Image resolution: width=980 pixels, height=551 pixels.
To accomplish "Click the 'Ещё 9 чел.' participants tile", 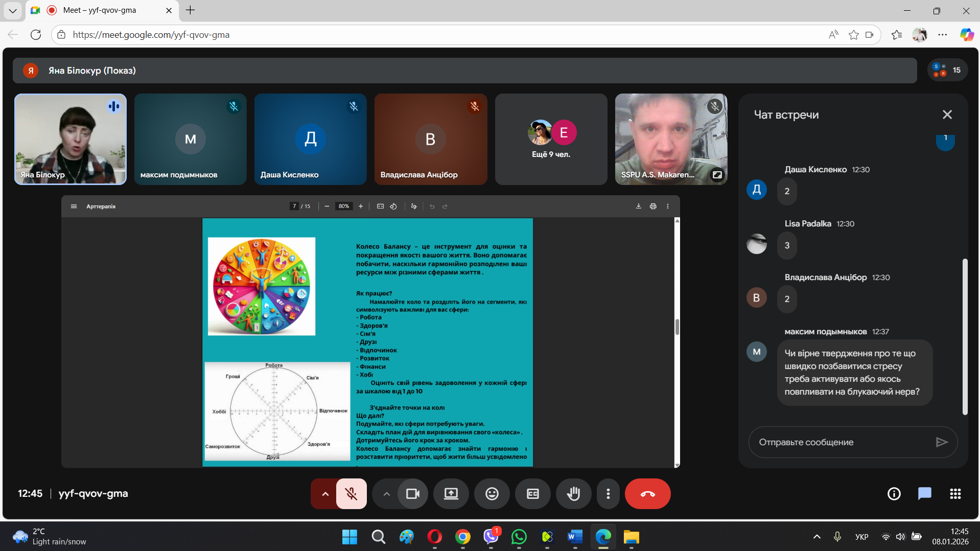I will [551, 139].
